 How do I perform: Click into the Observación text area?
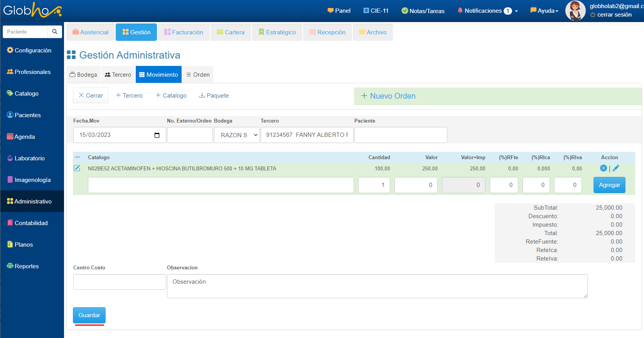click(377, 286)
